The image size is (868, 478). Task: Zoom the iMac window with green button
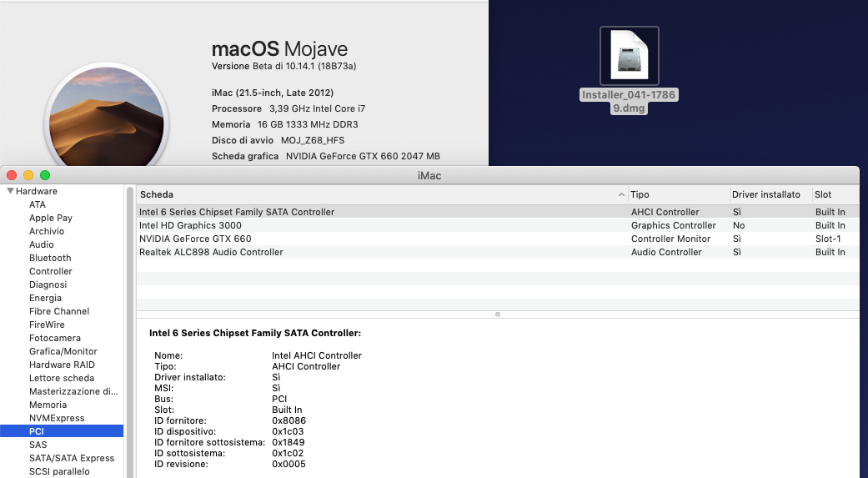click(x=45, y=175)
